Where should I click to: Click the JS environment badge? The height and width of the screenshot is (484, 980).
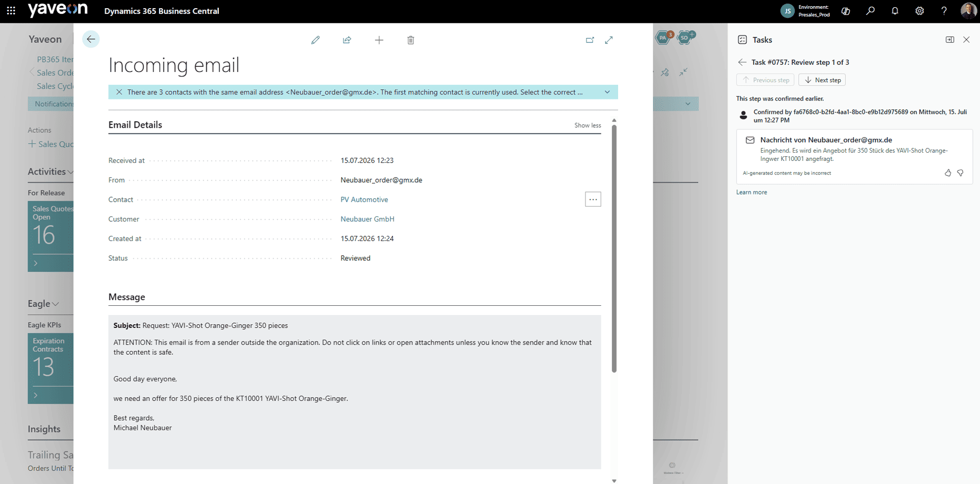[x=788, y=11]
